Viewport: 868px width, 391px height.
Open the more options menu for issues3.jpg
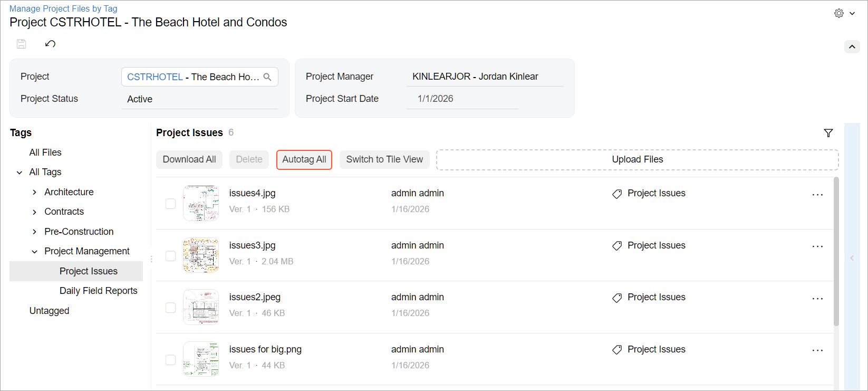point(817,246)
